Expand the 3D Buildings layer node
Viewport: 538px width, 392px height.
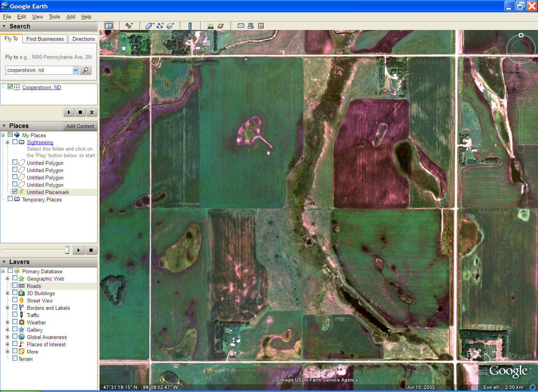click(7, 293)
